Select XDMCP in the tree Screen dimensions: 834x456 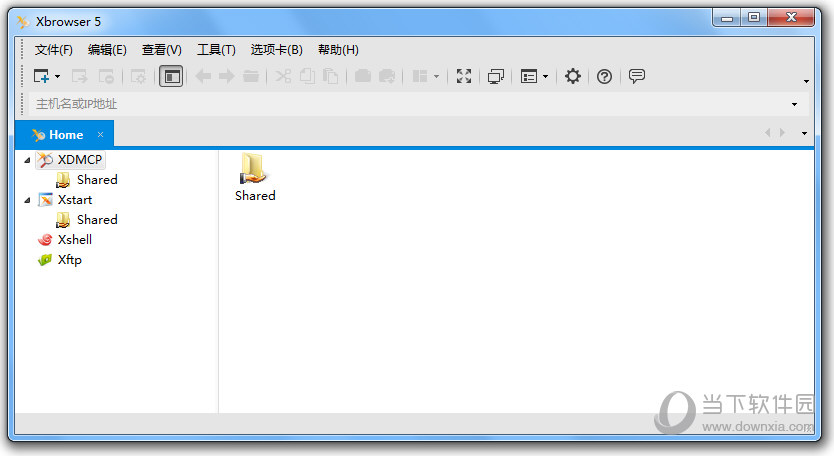[x=70, y=160]
